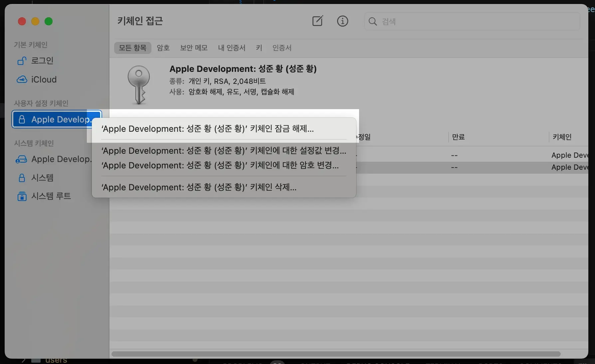Viewport: 595px width, 364px height.
Task: Click the 시스템 키체인 section heading
Action: [34, 143]
